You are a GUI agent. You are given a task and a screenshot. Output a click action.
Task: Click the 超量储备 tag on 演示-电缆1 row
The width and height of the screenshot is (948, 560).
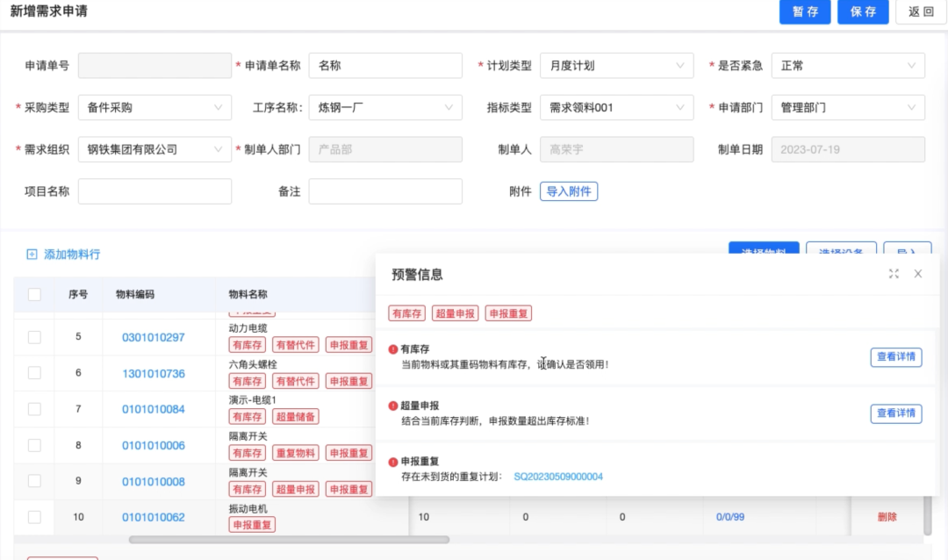click(294, 417)
